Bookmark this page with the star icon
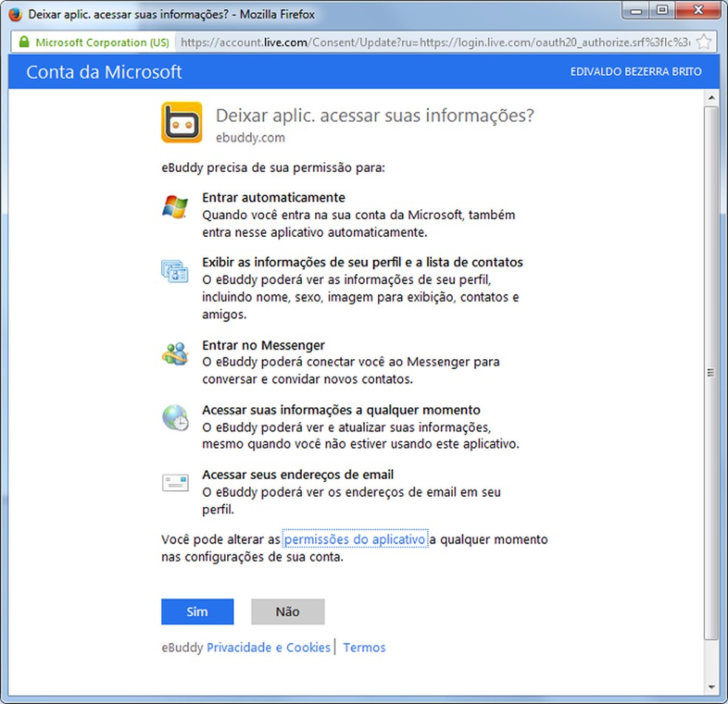Screen dimensions: 728x704 (704, 42)
